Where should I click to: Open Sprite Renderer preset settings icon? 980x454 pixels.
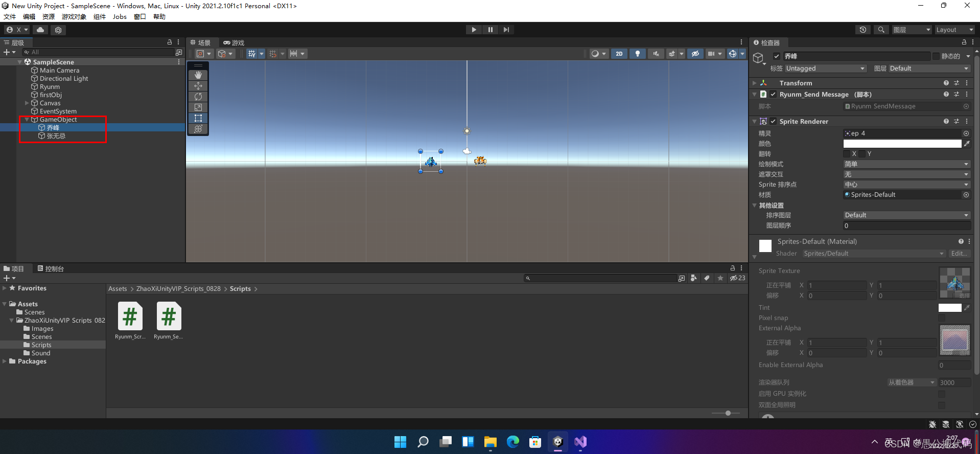coord(956,122)
